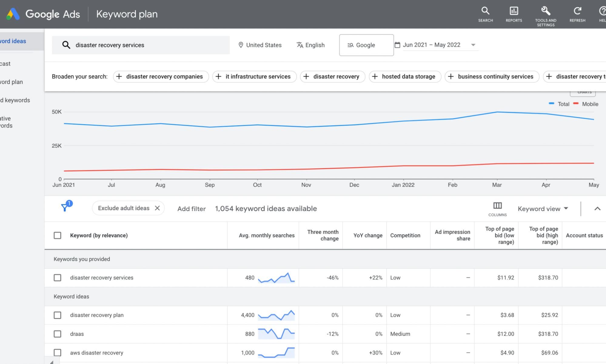
Task: Click the Search magnifier icon in header
Action: pyautogui.click(x=485, y=11)
